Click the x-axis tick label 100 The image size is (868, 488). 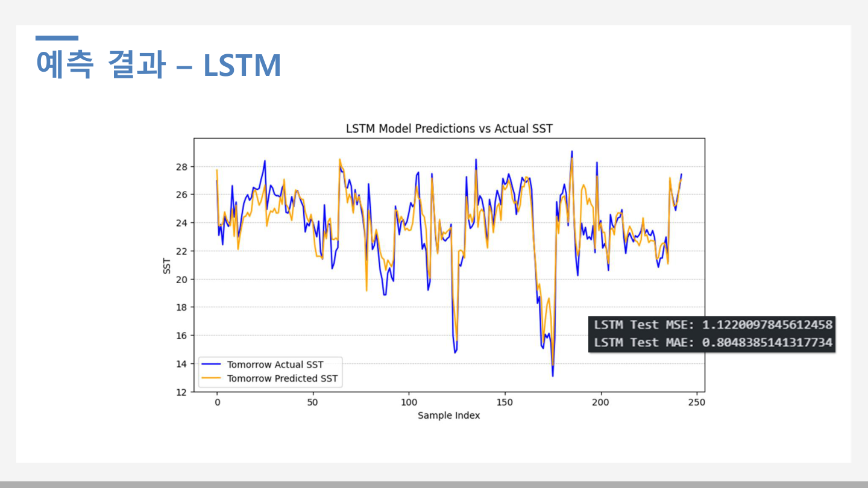point(409,402)
